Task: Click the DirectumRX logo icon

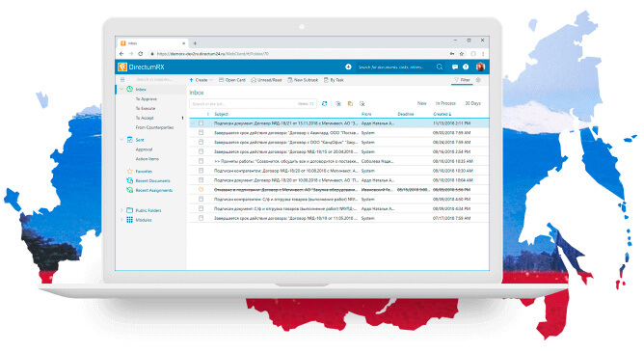Action: coord(122,67)
